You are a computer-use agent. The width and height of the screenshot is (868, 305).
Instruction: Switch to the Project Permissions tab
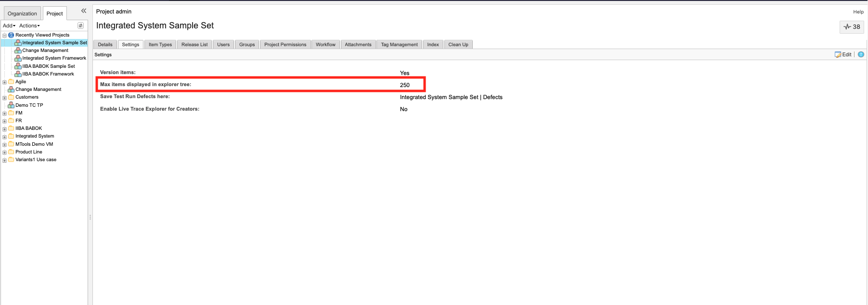pyautogui.click(x=285, y=44)
